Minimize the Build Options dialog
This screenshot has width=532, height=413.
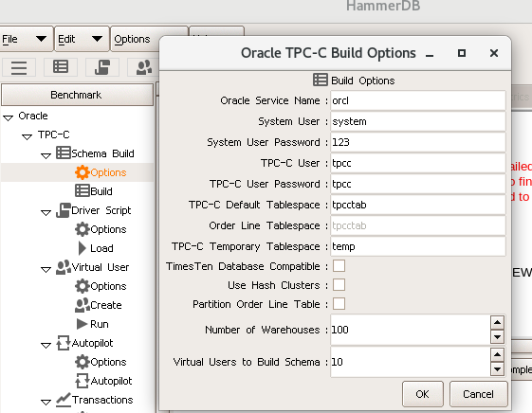point(430,54)
